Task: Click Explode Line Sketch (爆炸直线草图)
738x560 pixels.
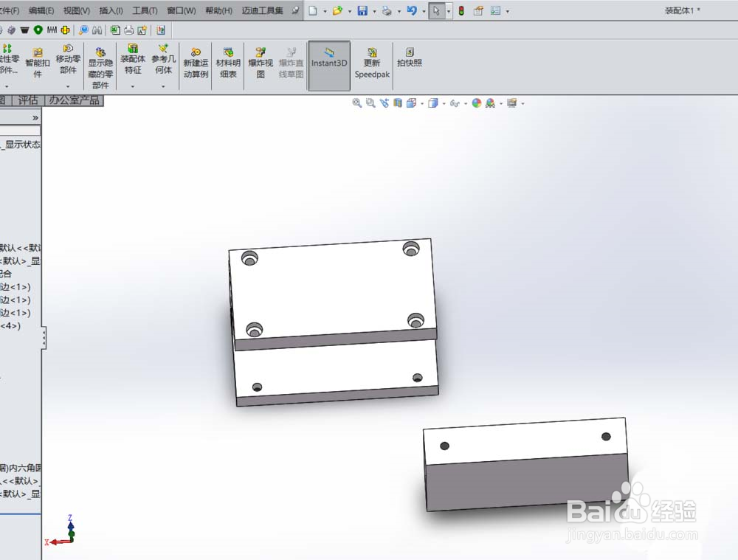Action: 291,63
